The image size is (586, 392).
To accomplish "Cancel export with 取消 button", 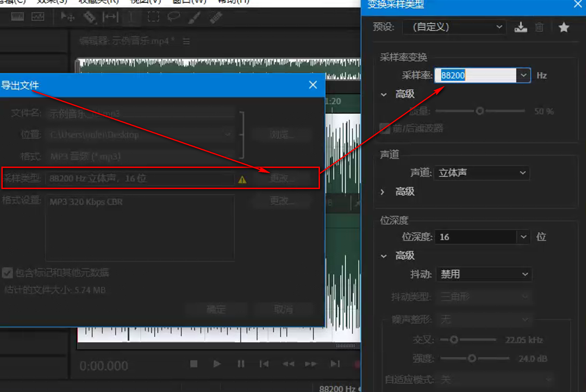I will pyautogui.click(x=283, y=309).
